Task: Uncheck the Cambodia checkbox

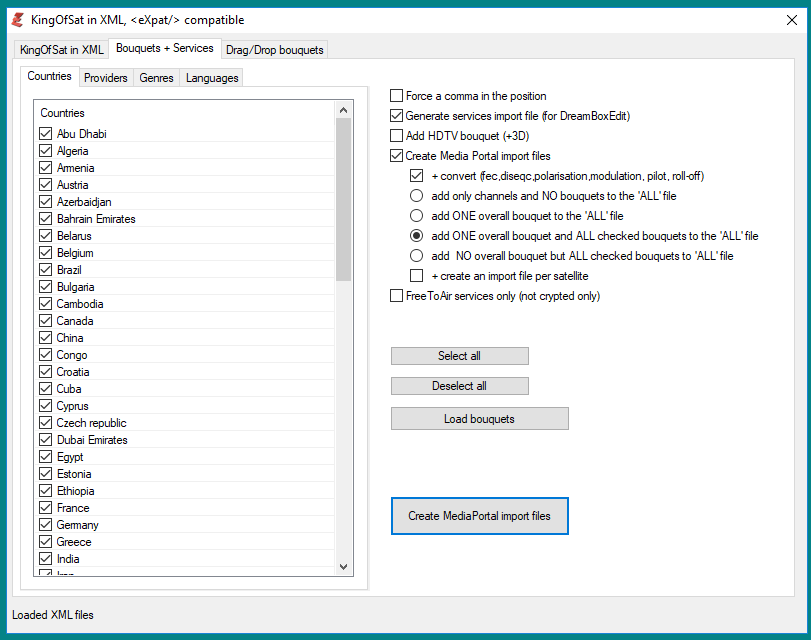Action: pos(46,304)
